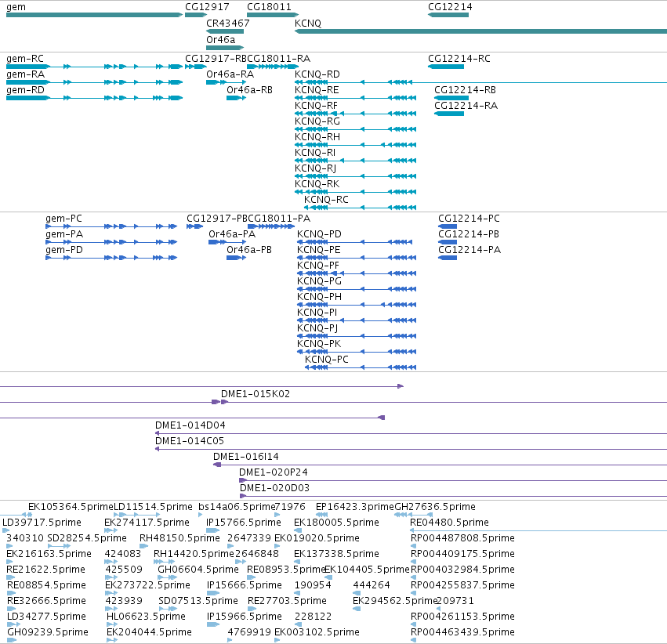
Task: Select KCNQ-RG transcript label
Action: click(317, 121)
